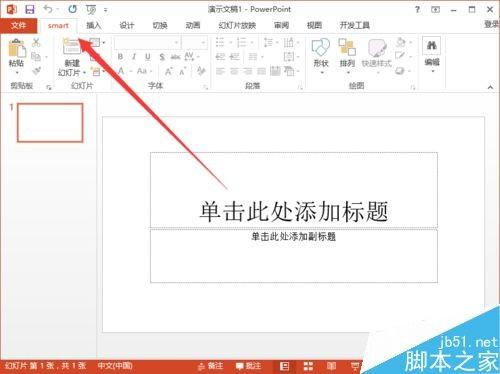This screenshot has width=500, height=374.
Task: Clear all formatting with eraser A icon
Action: pyautogui.click(x=201, y=71)
